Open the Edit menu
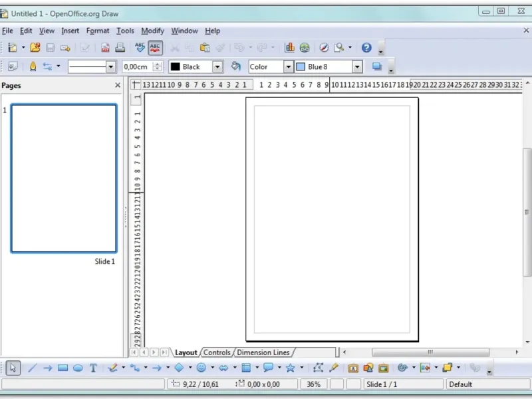The height and width of the screenshot is (399, 532). (x=26, y=31)
